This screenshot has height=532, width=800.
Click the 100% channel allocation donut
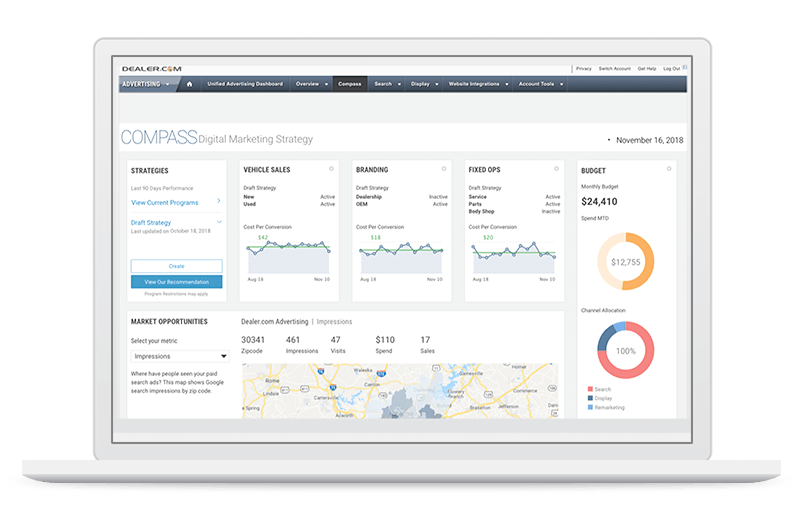(626, 350)
